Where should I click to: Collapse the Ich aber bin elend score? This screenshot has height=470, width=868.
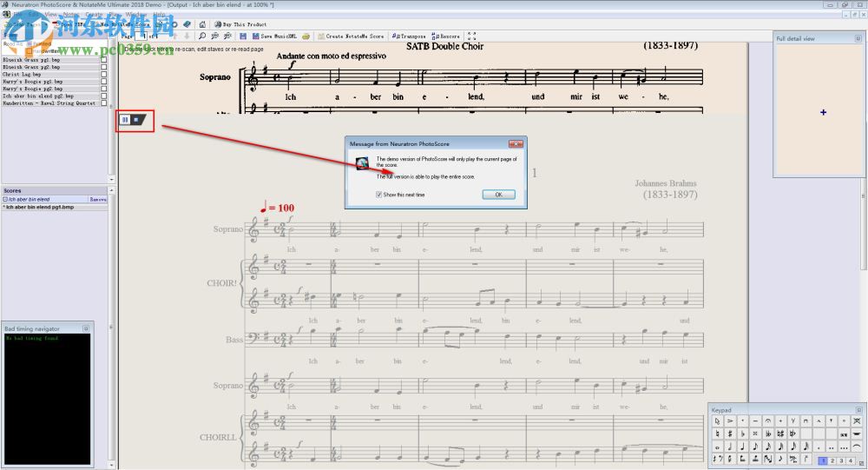point(5,199)
